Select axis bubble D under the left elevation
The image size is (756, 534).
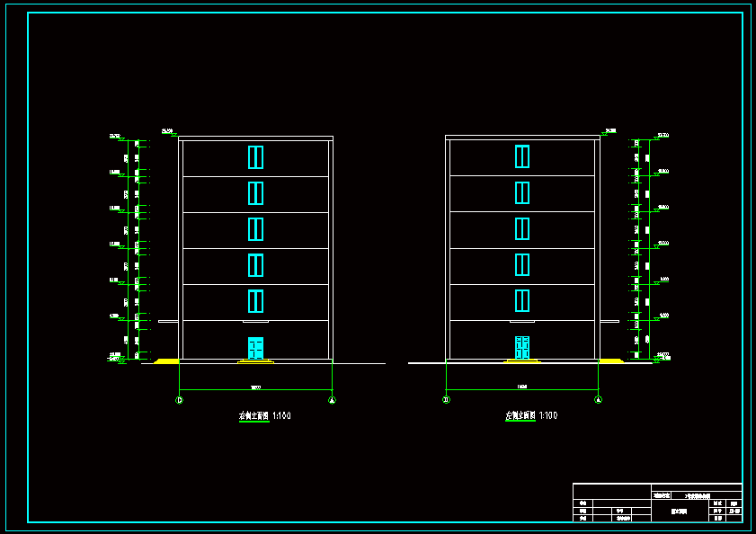point(180,400)
